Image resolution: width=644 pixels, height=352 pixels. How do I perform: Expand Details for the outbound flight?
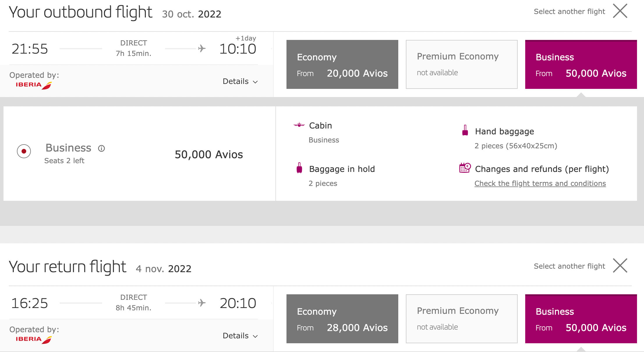[x=240, y=81]
